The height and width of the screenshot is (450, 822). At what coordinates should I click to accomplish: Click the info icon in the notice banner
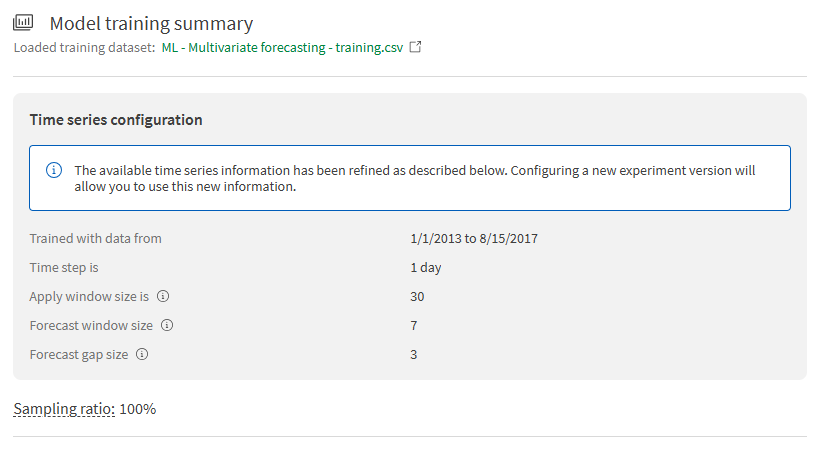55,170
